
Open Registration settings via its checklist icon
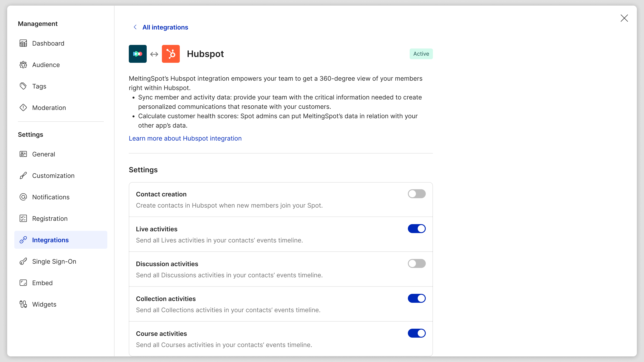tap(23, 218)
